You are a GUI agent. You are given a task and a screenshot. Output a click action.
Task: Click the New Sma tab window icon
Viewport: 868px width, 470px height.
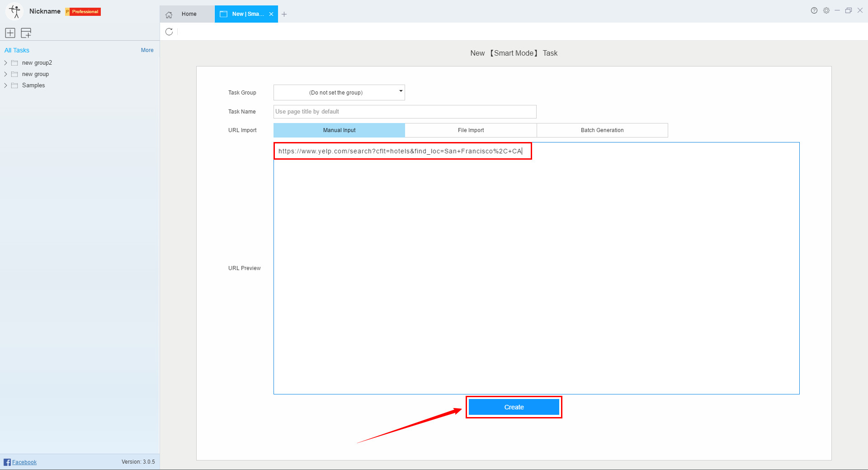223,14
